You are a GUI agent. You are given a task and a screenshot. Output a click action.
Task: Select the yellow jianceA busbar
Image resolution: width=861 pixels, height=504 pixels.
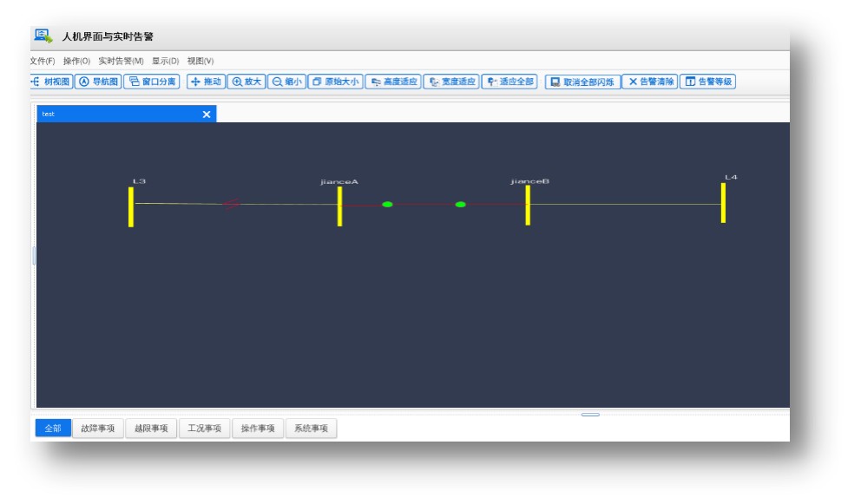(340, 206)
